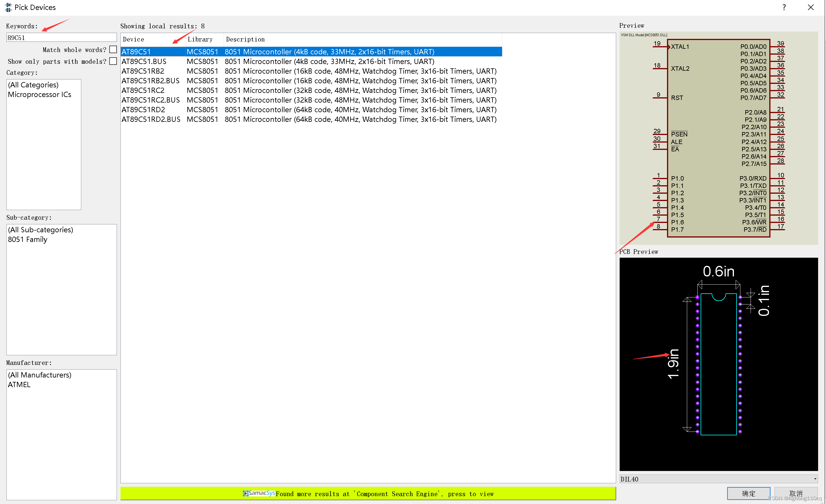Enable Match whole words checkbox

tap(113, 50)
